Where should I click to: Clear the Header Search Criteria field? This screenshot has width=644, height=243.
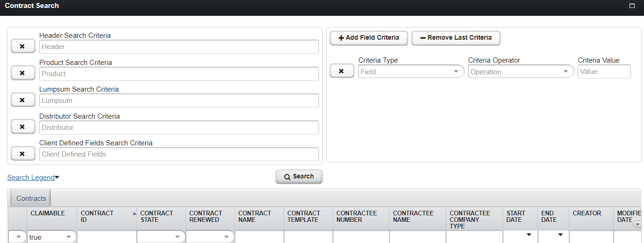[23, 46]
